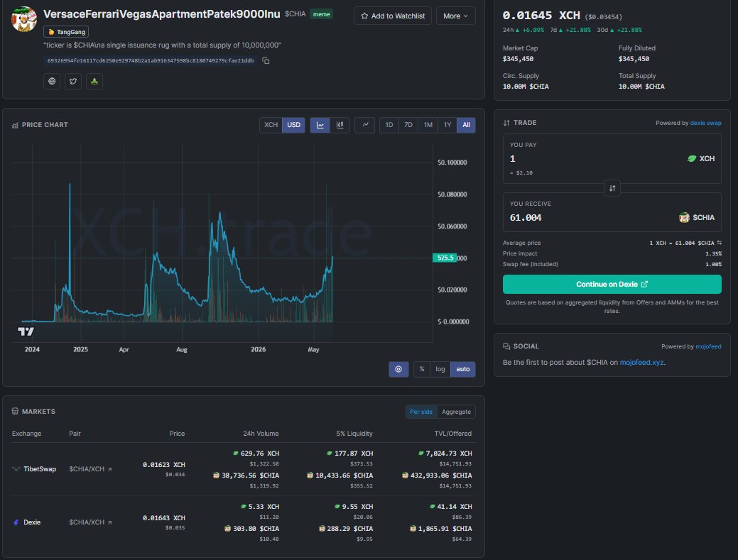The image size is (738, 560).
Task: Select the 7D chart range
Action: pos(408,125)
